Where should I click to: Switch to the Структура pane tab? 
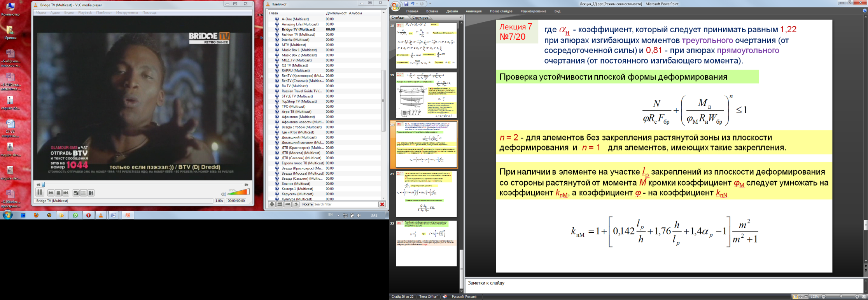click(420, 18)
